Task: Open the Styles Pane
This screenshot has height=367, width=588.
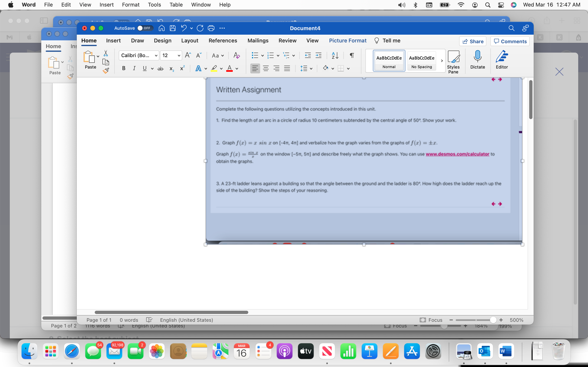Action: tap(453, 61)
